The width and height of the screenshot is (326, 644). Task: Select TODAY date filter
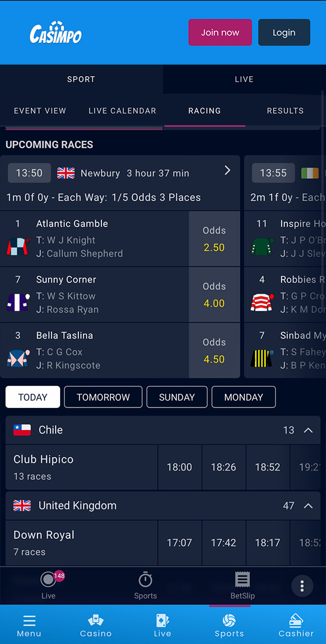[33, 397]
